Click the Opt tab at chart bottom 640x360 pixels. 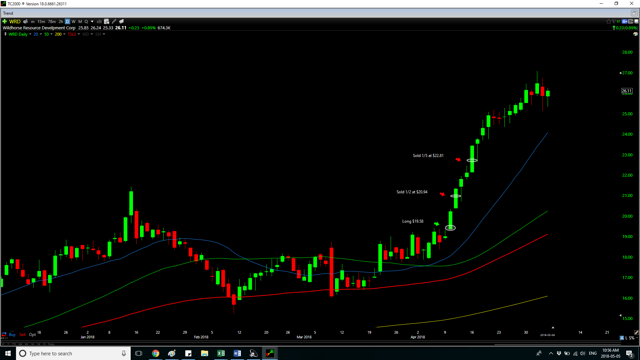(32, 335)
